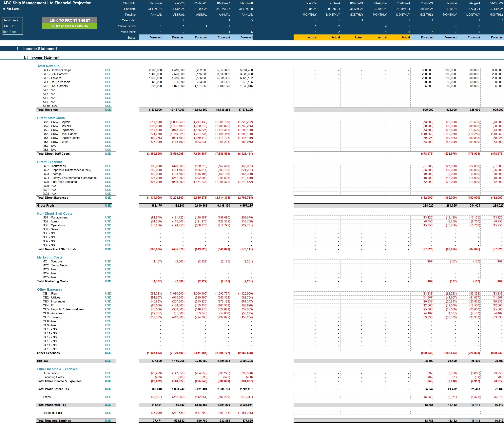Select the 'Total Revenue' blue heading
Screen dimensions: 504x433
click(48, 66)
